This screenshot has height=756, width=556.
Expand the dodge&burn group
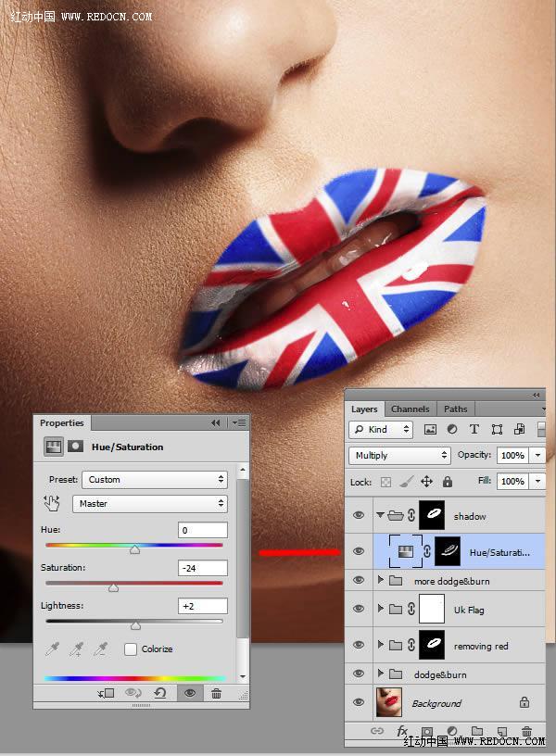[x=381, y=674]
